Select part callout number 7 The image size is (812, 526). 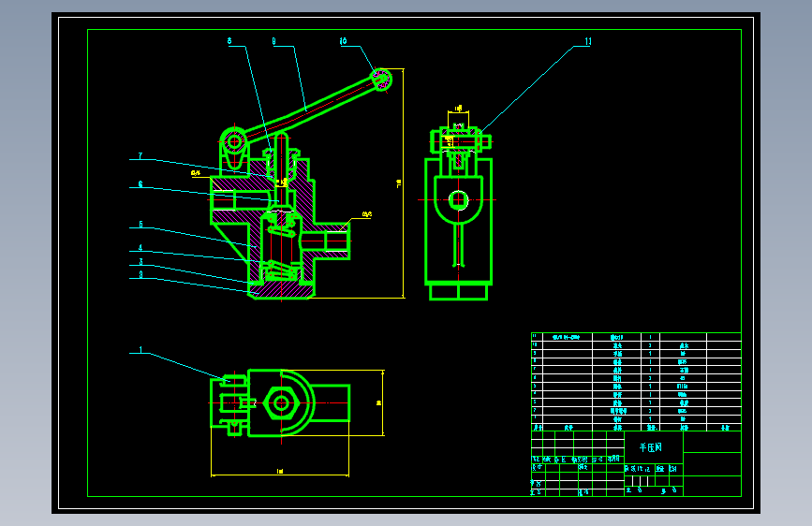click(x=140, y=155)
